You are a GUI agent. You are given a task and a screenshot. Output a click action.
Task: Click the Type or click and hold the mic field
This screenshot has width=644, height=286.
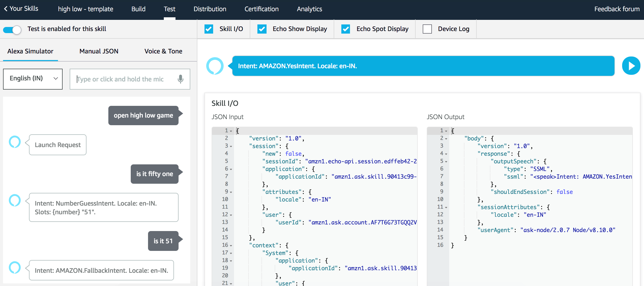(122, 79)
